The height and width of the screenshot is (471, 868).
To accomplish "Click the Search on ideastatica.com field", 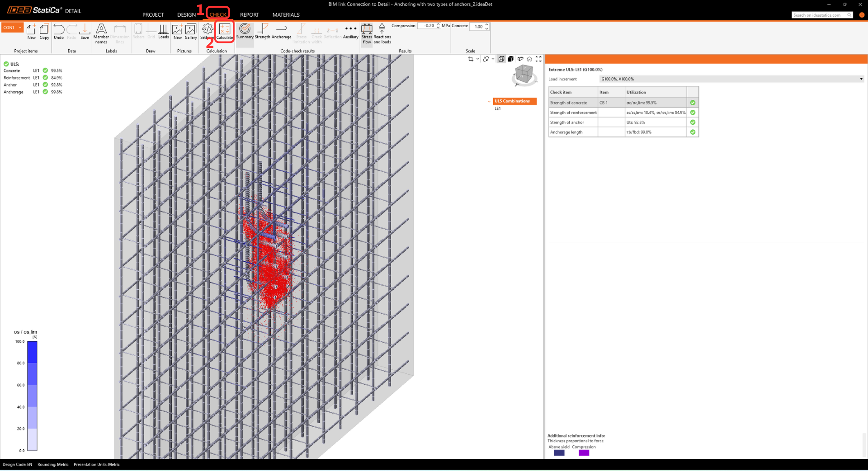I will [x=819, y=15].
